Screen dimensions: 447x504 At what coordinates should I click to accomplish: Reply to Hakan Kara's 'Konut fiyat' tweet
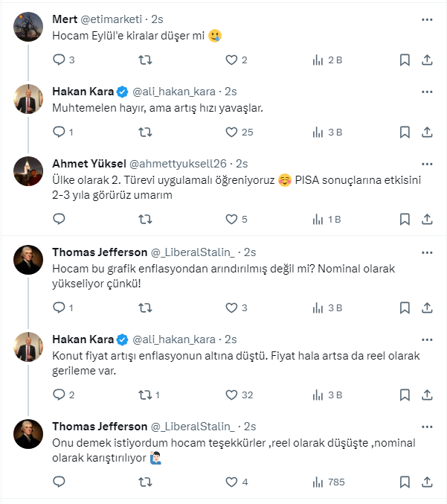[x=60, y=395]
